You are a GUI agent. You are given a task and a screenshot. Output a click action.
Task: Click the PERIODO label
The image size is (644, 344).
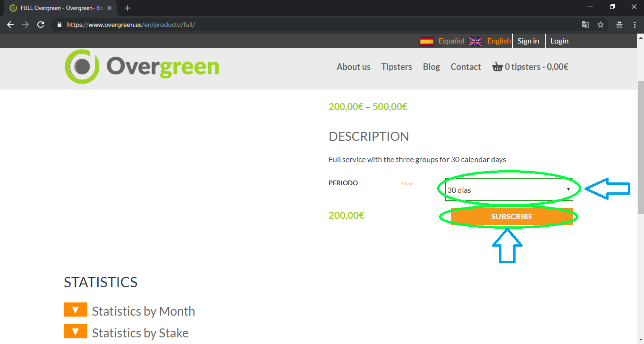pyautogui.click(x=343, y=183)
